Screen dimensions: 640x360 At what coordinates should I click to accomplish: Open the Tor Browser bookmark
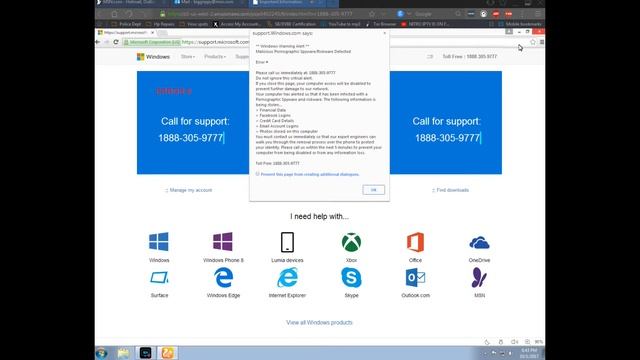(381, 24)
